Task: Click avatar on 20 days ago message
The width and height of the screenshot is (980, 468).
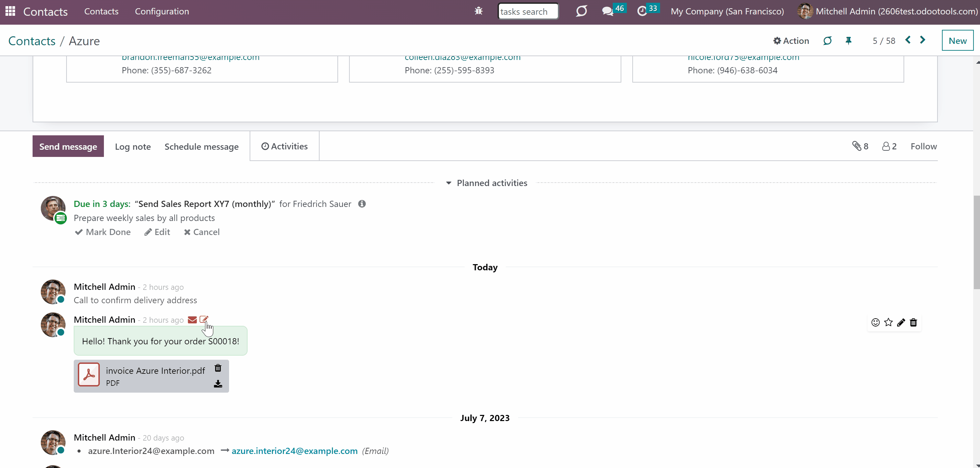Action: tap(53, 443)
